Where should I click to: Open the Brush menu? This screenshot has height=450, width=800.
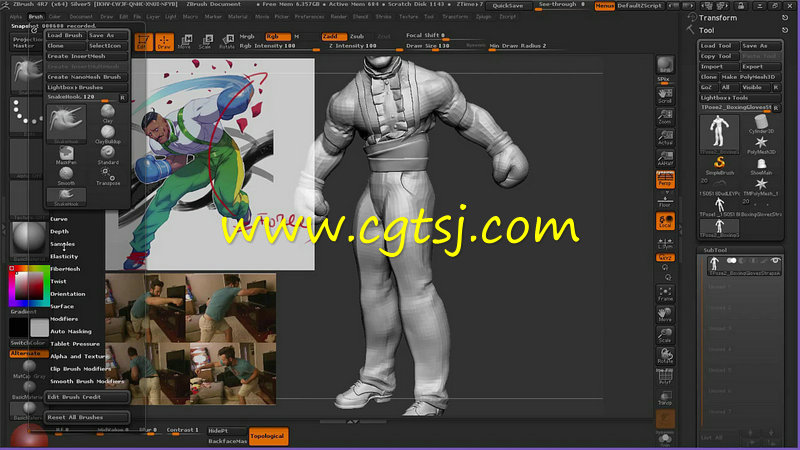tap(36, 16)
